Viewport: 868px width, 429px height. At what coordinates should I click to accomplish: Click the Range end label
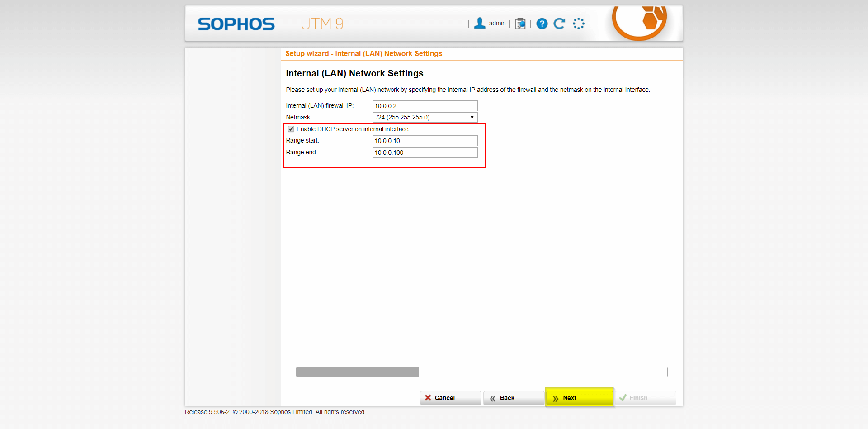(x=302, y=152)
